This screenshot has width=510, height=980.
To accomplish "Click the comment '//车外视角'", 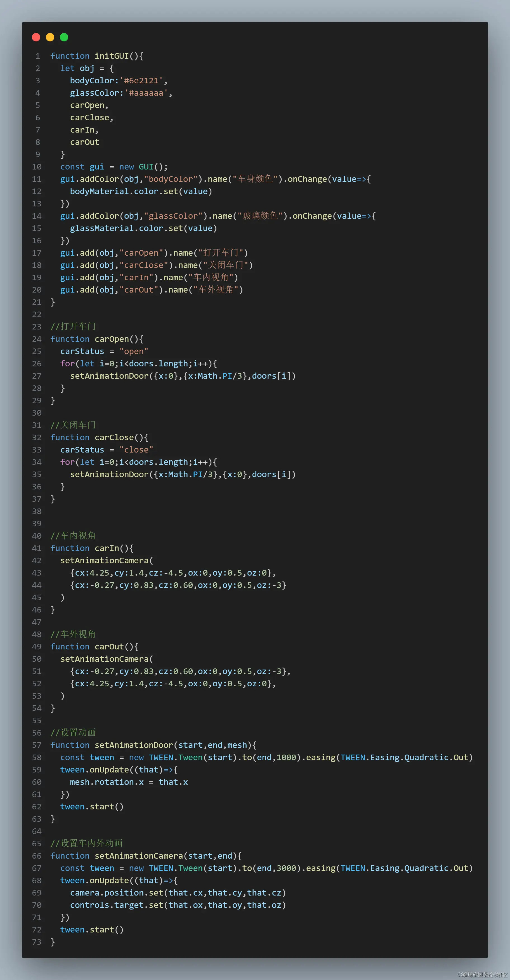I will pos(73,634).
